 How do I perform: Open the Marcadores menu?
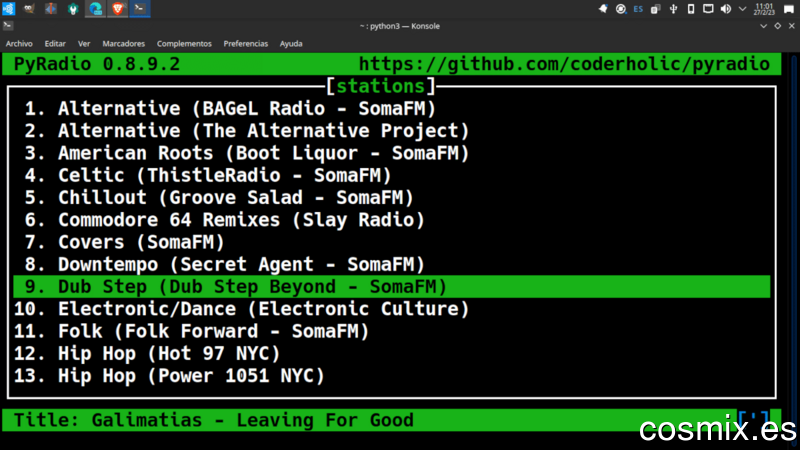(123, 44)
